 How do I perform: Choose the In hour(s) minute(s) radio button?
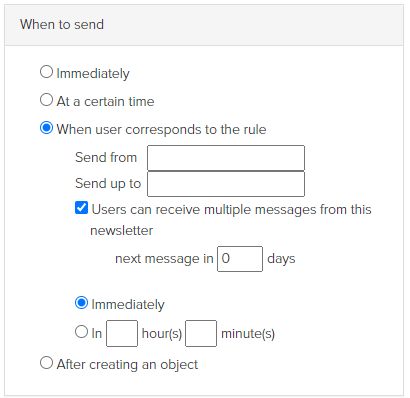pyautogui.click(x=81, y=332)
